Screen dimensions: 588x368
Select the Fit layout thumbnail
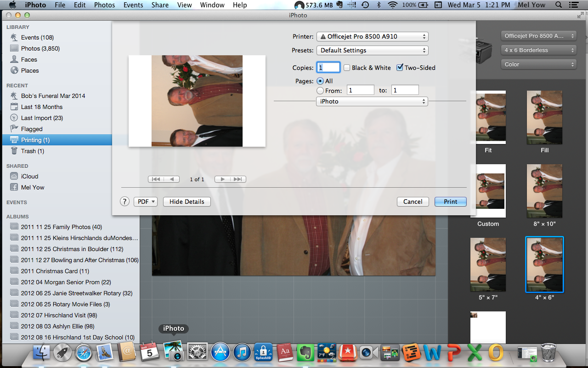click(488, 117)
